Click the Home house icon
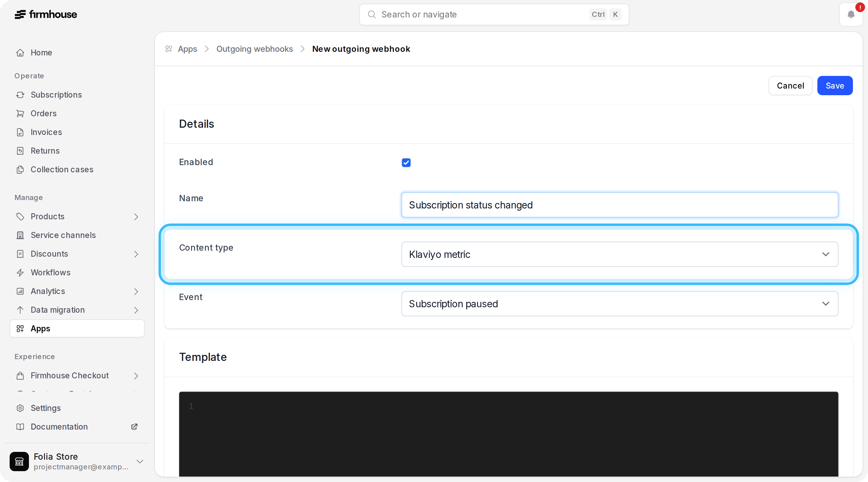The height and width of the screenshot is (482, 868). [x=20, y=52]
